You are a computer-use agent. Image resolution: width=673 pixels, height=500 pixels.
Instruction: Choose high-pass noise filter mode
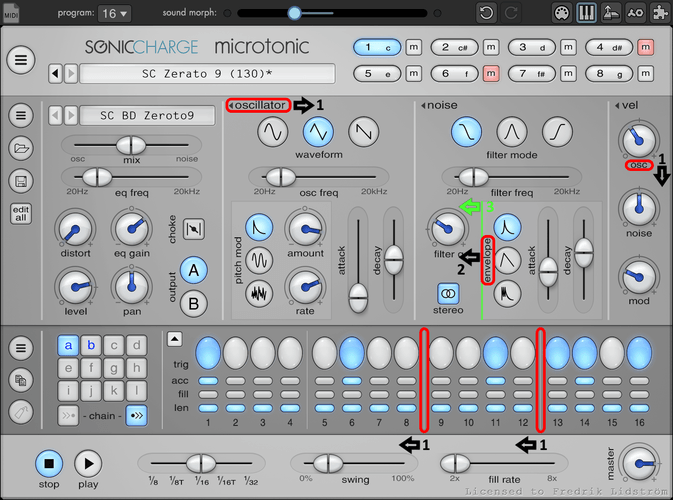point(557,132)
